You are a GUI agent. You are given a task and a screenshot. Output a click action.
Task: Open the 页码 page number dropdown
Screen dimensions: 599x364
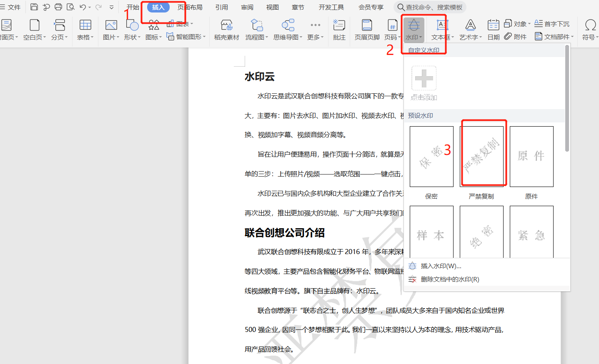[x=392, y=30]
